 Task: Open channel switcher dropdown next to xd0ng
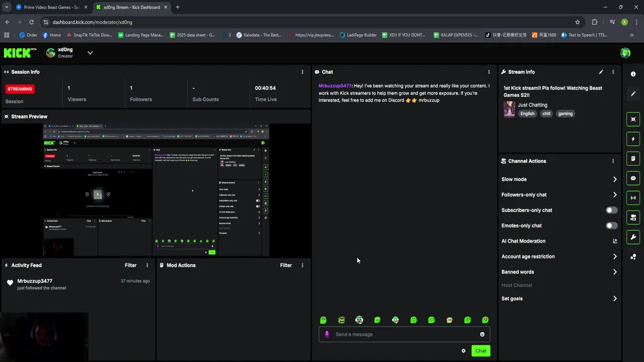click(x=90, y=53)
